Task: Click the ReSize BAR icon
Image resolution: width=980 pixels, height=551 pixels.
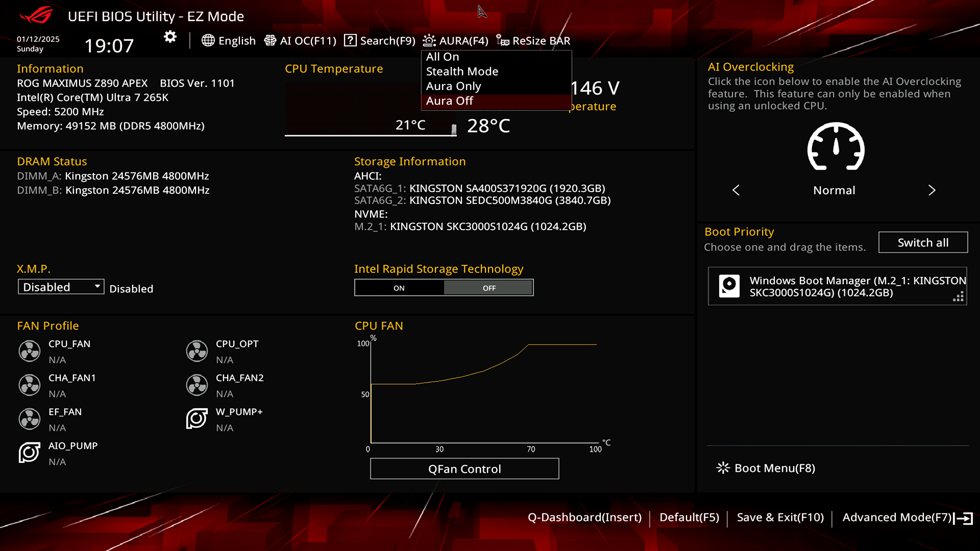Action: pyautogui.click(x=503, y=40)
